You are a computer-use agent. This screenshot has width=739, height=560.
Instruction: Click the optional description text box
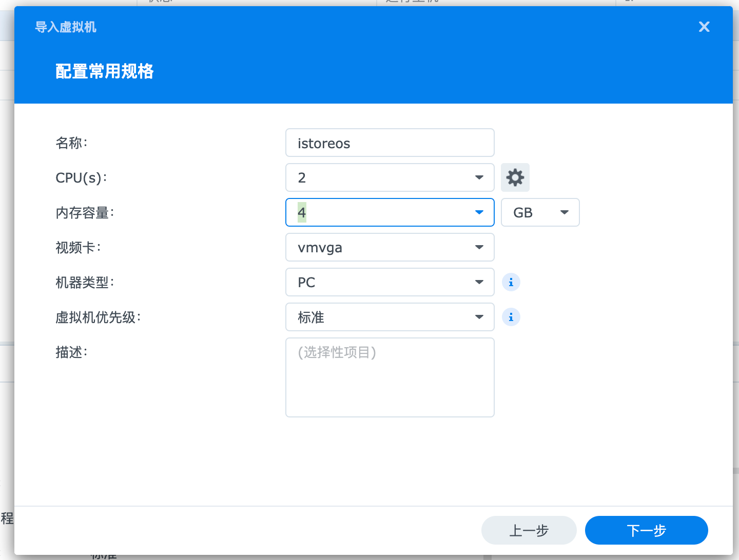coord(390,377)
